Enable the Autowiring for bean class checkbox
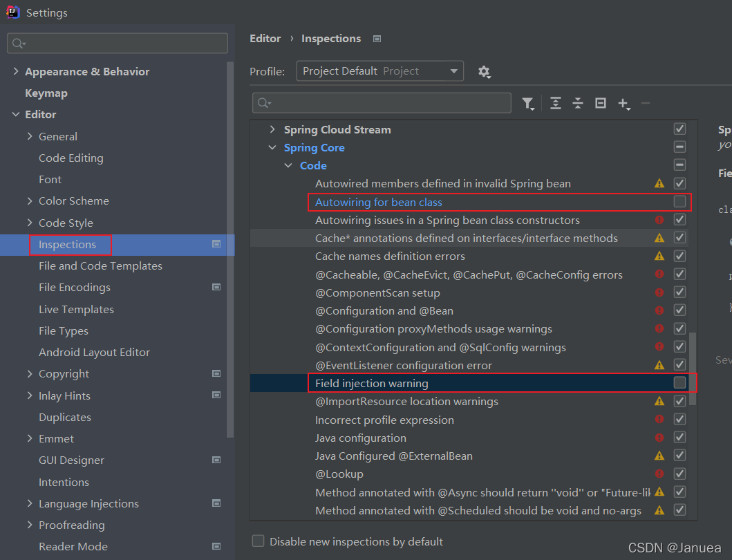Screen dimensions: 732x560 point(679,201)
